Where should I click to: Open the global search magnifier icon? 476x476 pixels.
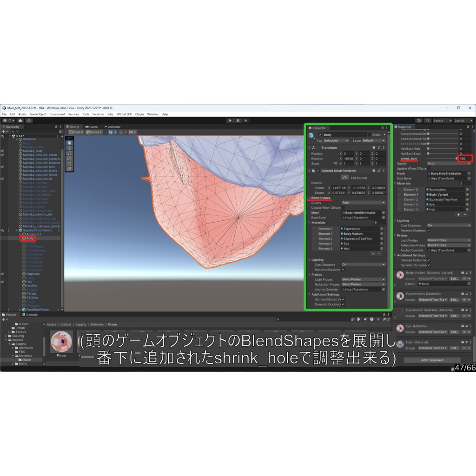pyautogui.click(x=428, y=120)
